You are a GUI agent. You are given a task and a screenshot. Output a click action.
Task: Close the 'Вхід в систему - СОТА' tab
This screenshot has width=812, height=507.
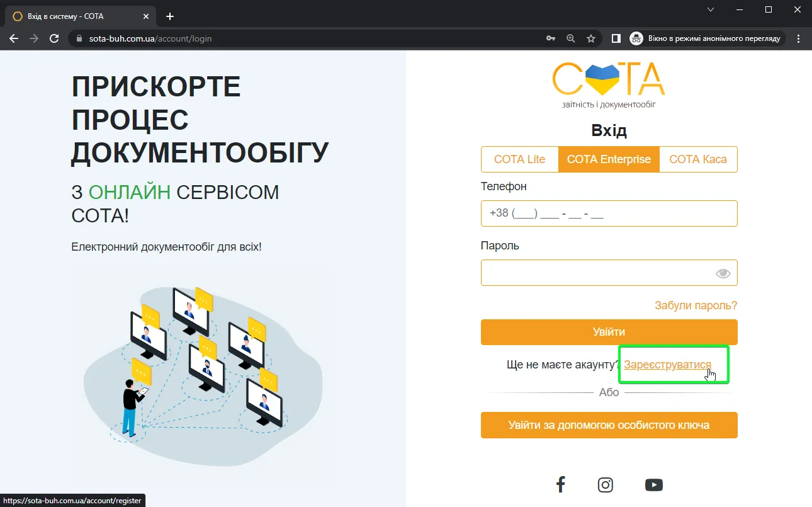tap(145, 16)
